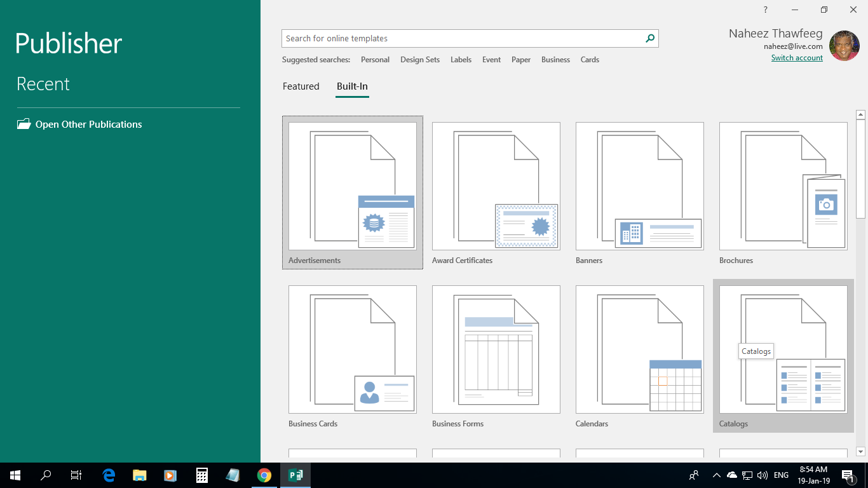This screenshot has width=868, height=488.
Task: Open the Banners template category
Action: click(640, 193)
